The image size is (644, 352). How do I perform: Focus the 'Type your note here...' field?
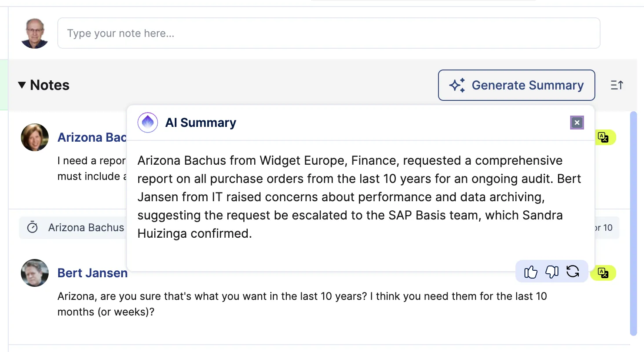pyautogui.click(x=329, y=33)
